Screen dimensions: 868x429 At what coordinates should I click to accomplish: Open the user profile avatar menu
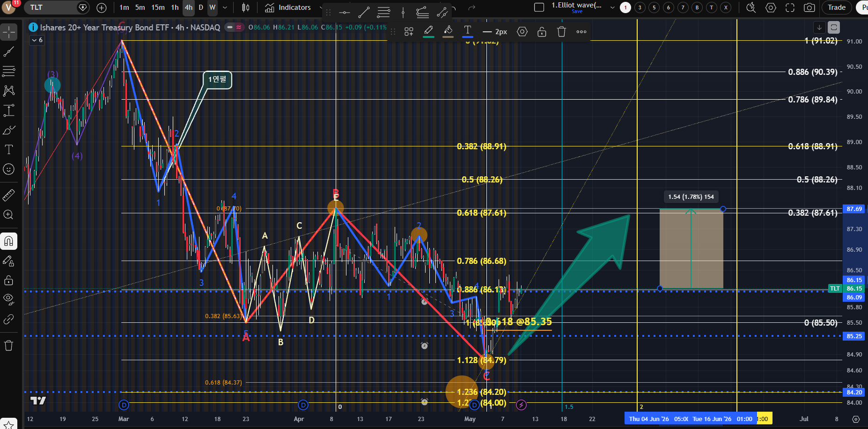pos(8,7)
